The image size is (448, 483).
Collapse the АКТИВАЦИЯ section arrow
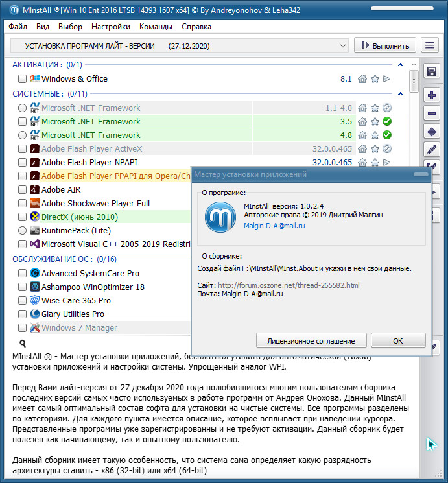tap(400, 65)
